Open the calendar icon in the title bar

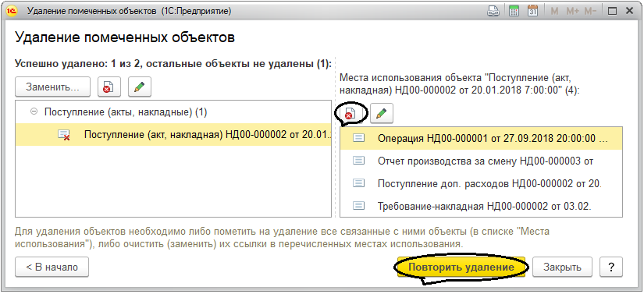coord(532,12)
